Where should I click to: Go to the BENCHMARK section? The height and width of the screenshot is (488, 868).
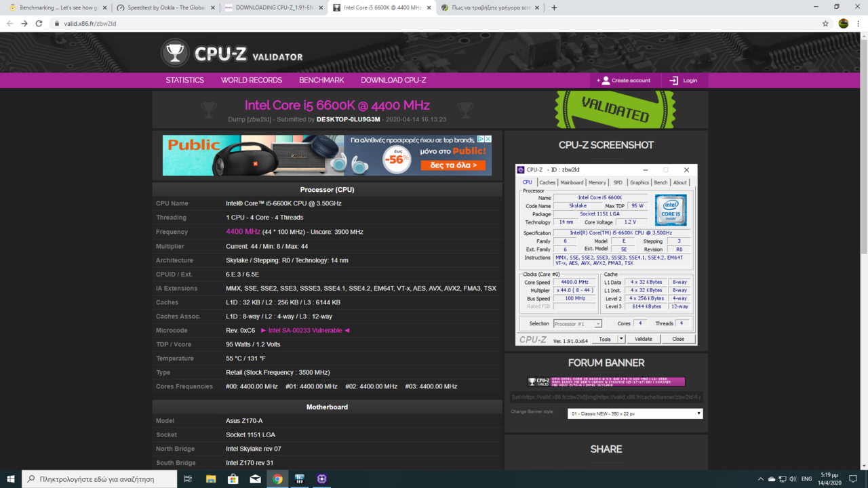point(321,80)
